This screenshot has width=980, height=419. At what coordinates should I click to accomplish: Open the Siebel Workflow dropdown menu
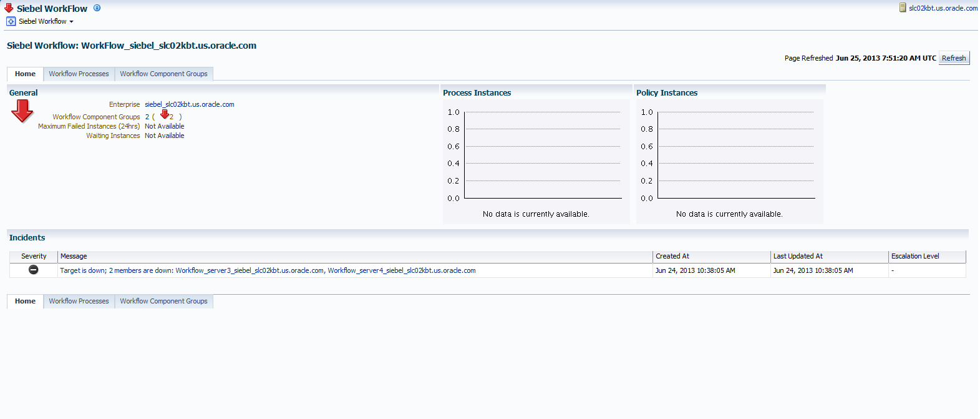pos(46,21)
